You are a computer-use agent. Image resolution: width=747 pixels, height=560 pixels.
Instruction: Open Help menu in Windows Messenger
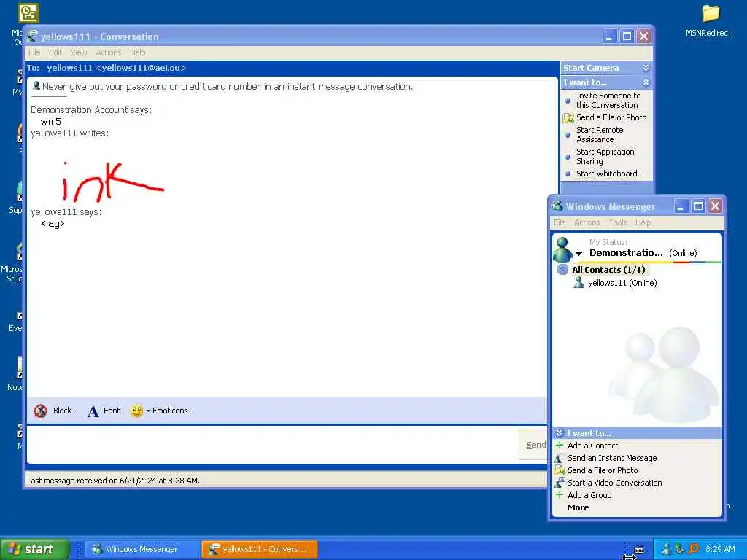643,222
